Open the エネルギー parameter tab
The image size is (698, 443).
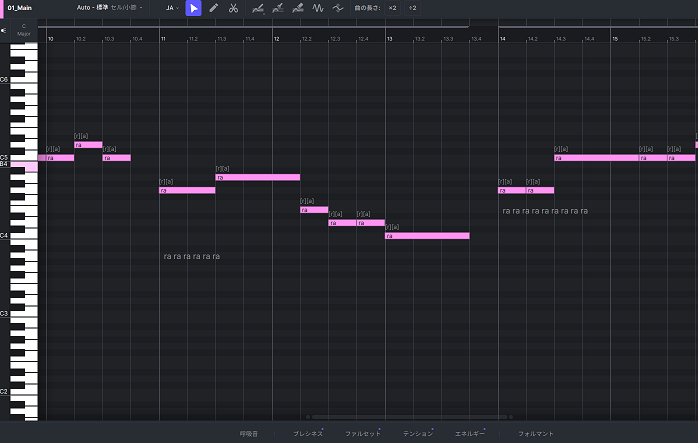click(x=469, y=434)
